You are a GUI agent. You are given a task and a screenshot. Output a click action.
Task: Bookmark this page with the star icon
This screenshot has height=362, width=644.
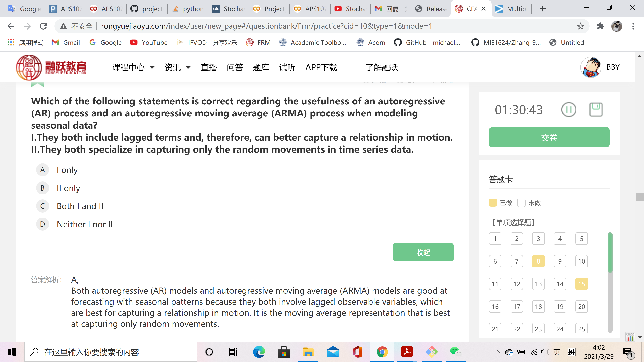pos(580,26)
